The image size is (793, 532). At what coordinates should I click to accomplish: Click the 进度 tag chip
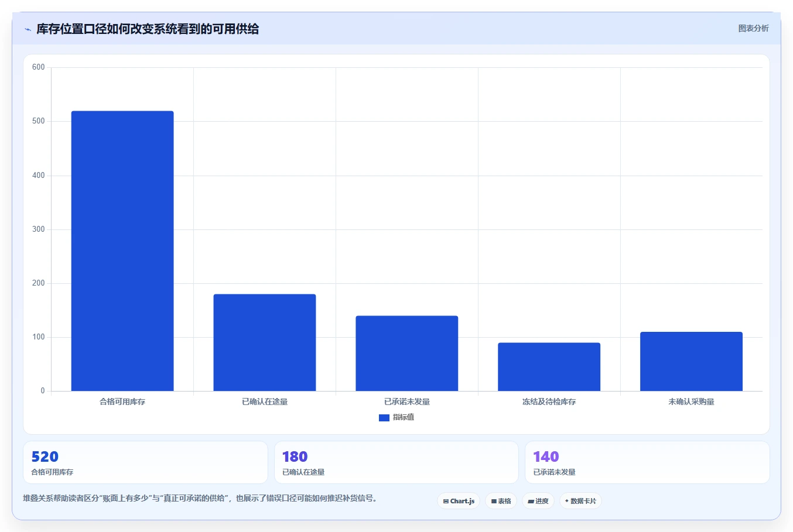[x=538, y=501]
